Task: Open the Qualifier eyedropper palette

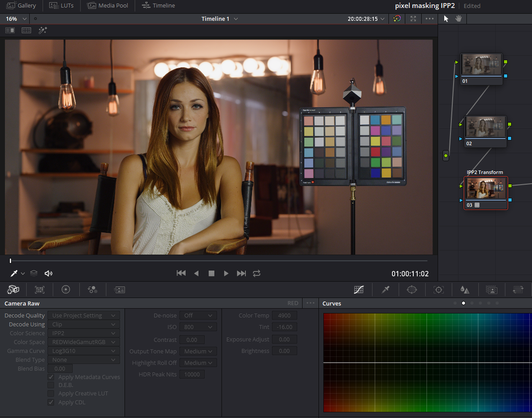Action: tap(386, 289)
